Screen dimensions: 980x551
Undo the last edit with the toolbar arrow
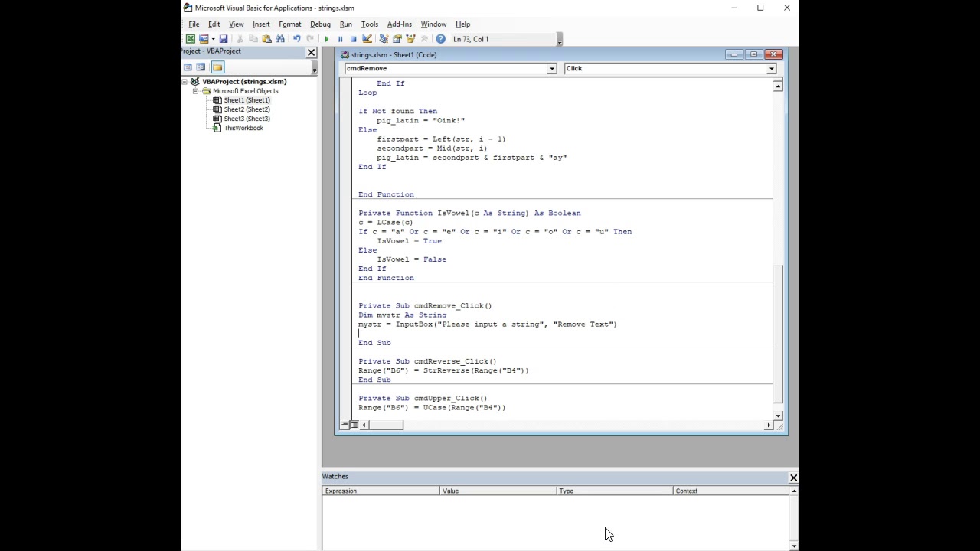click(x=296, y=39)
